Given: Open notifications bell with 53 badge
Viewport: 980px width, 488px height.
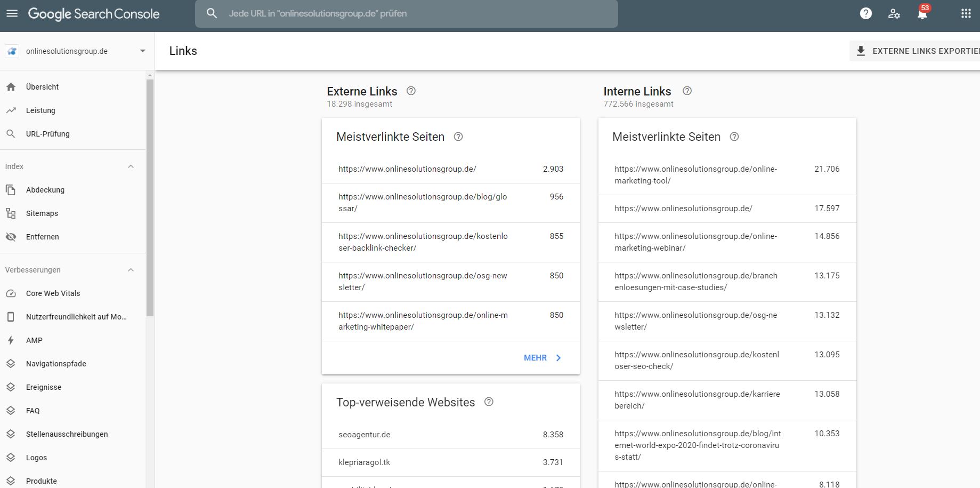Looking at the screenshot, I should pos(922,13).
